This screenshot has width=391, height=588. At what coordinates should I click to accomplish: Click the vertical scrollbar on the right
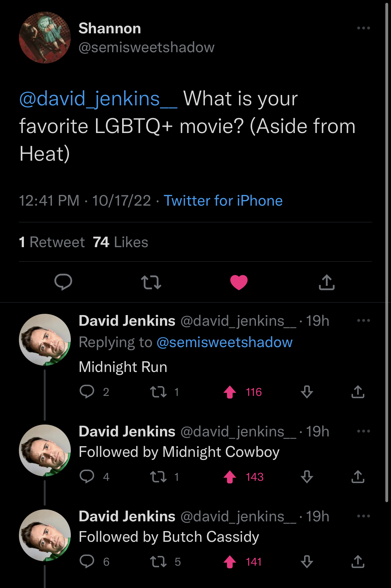click(387, 252)
